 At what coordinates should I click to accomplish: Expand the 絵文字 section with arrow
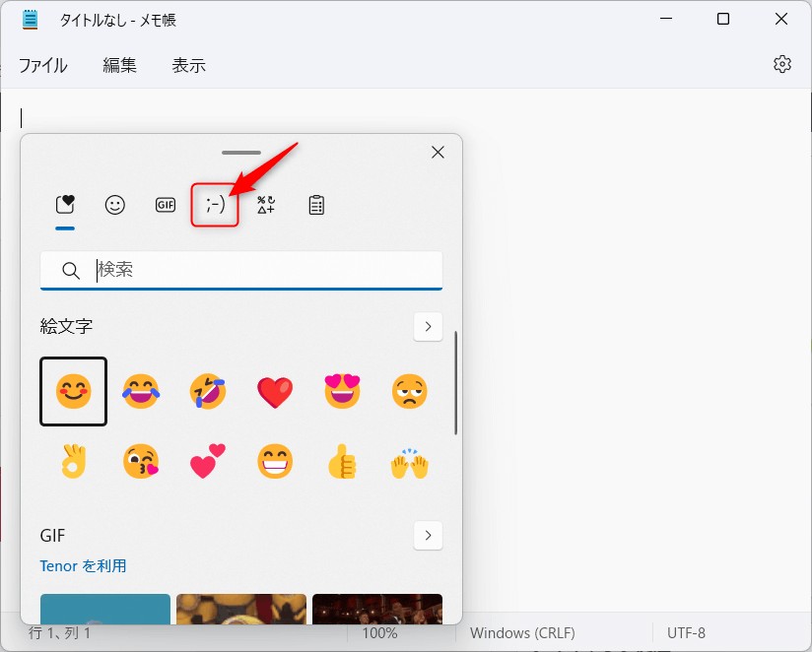pos(428,326)
